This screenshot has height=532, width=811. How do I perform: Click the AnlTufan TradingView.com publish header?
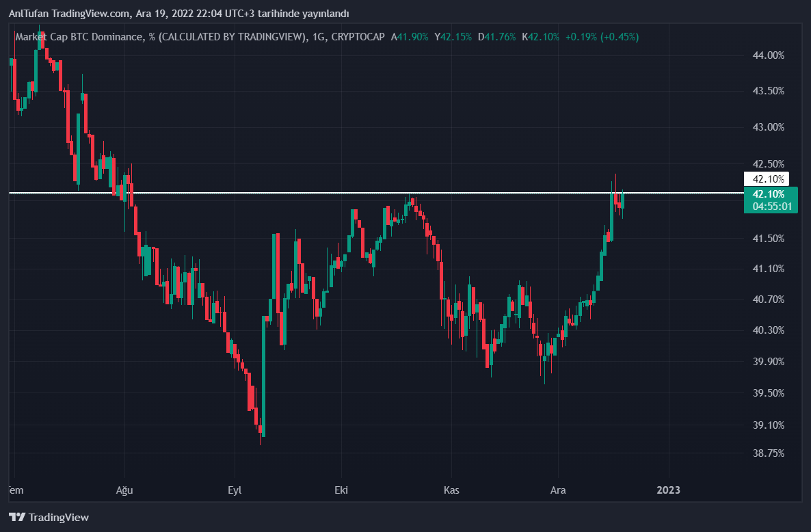179,14
